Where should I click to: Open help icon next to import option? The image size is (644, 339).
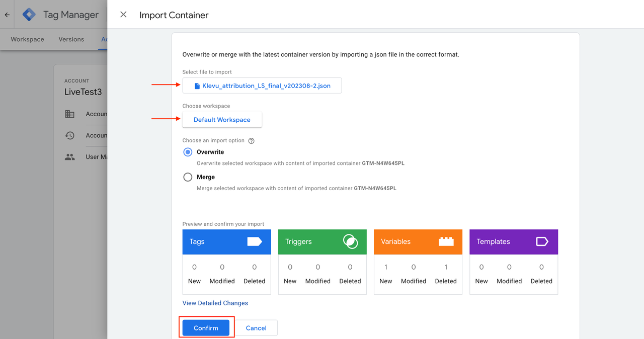click(252, 141)
